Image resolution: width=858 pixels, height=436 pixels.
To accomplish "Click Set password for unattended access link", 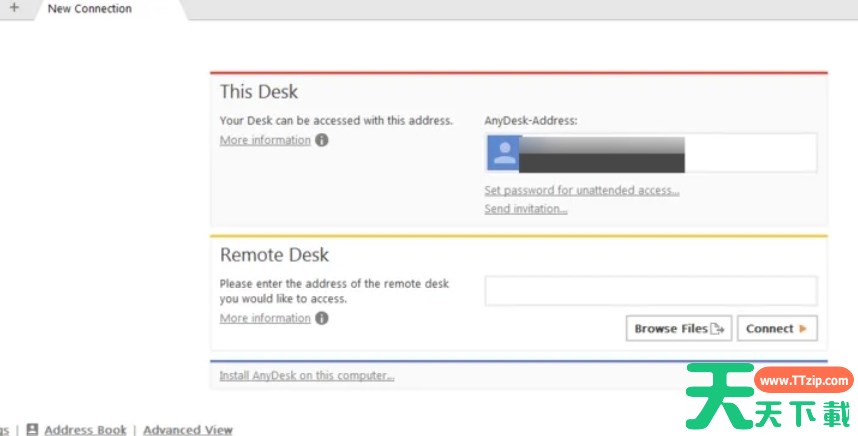I will point(581,191).
